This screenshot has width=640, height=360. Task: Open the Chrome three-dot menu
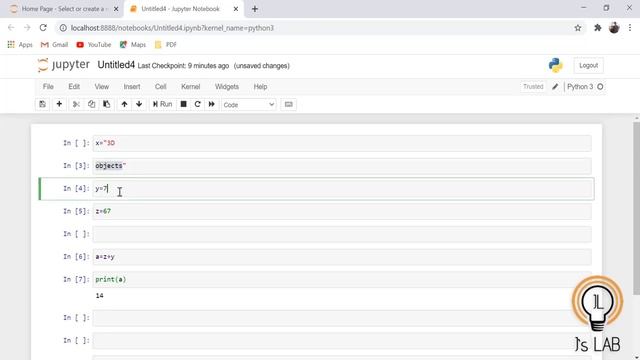(630, 28)
